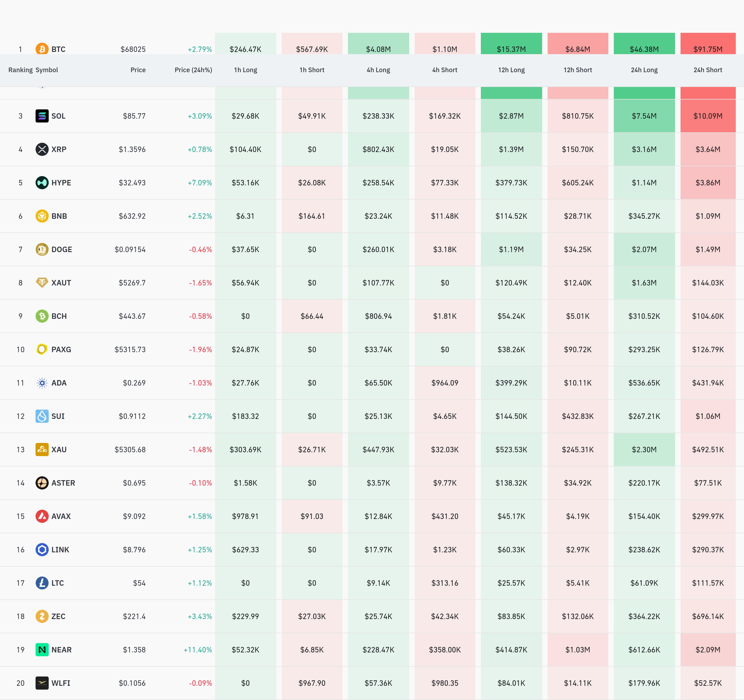Click the Avalanche AVAX red icon
The height and width of the screenshot is (700, 744).
coord(42,516)
